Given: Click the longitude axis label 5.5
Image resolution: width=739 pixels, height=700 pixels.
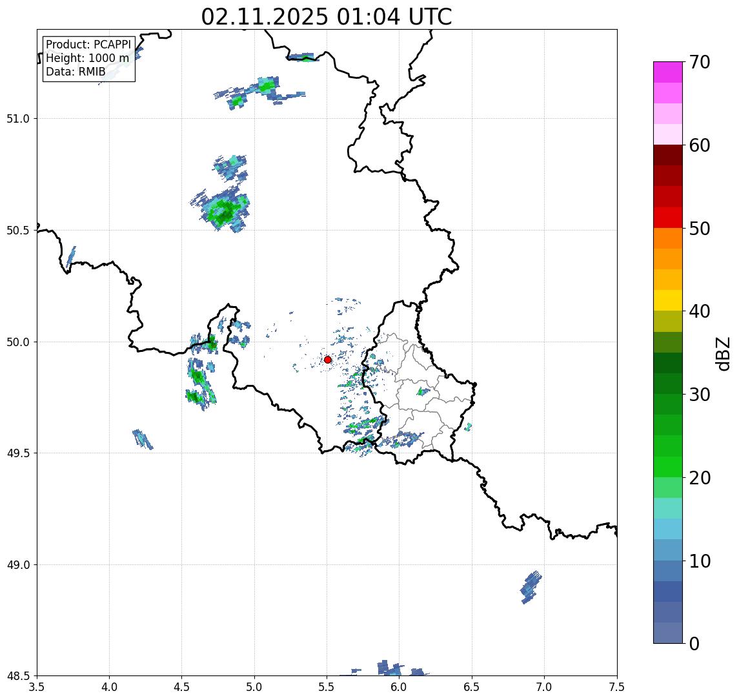Looking at the screenshot, I should tap(327, 687).
